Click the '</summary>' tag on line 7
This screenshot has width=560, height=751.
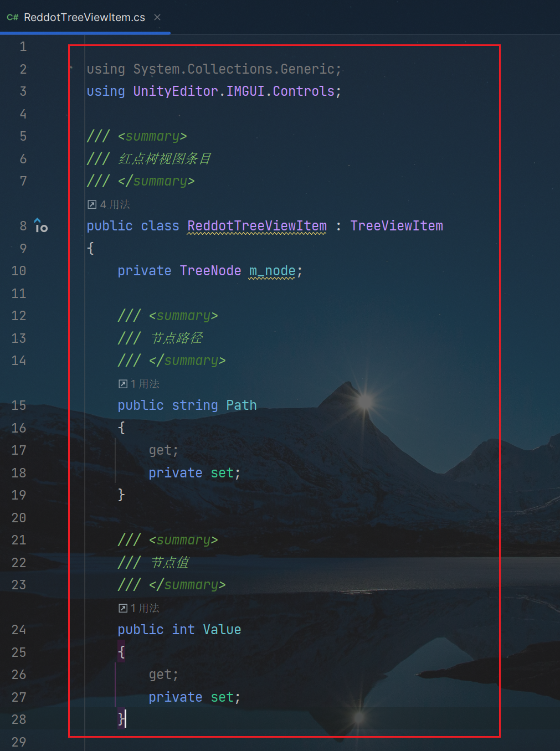(x=156, y=181)
